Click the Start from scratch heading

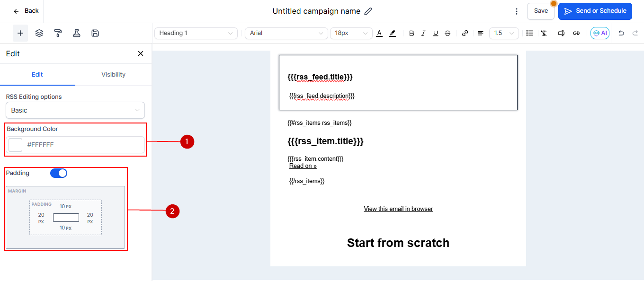pyautogui.click(x=398, y=243)
